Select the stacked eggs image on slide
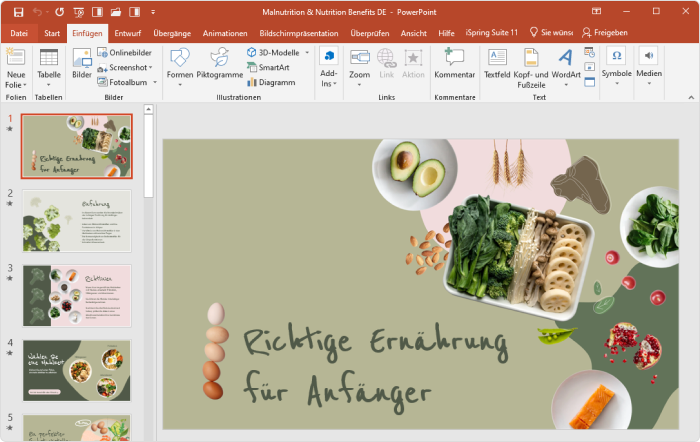Image resolution: width=700 pixels, height=442 pixels. tap(216, 351)
